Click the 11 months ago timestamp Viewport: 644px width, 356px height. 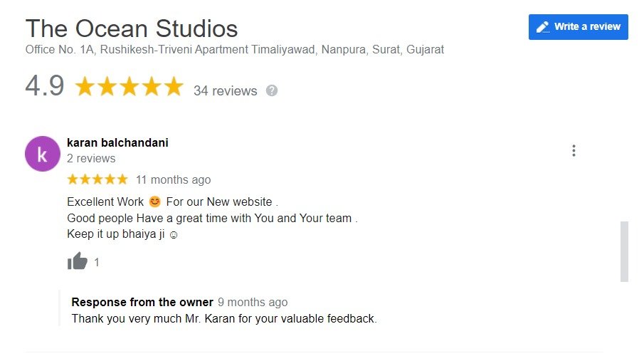click(174, 179)
